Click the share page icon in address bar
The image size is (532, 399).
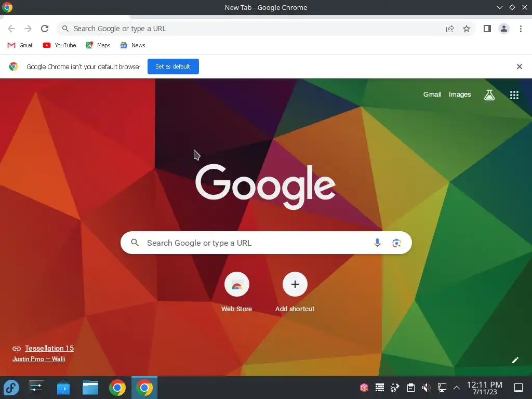pyautogui.click(x=450, y=29)
